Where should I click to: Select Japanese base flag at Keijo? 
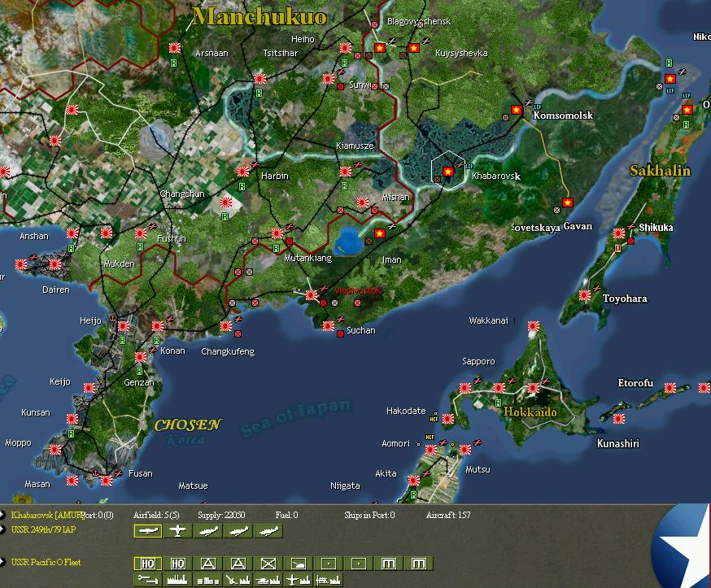[89, 388]
